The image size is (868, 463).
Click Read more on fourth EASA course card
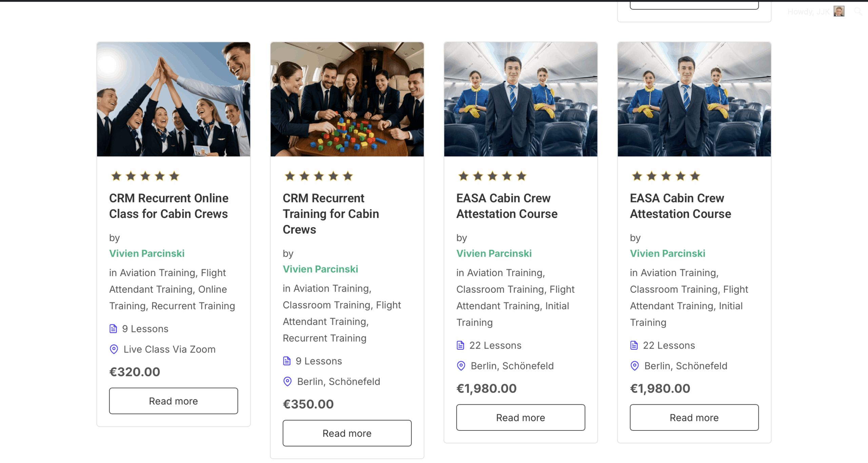point(694,418)
